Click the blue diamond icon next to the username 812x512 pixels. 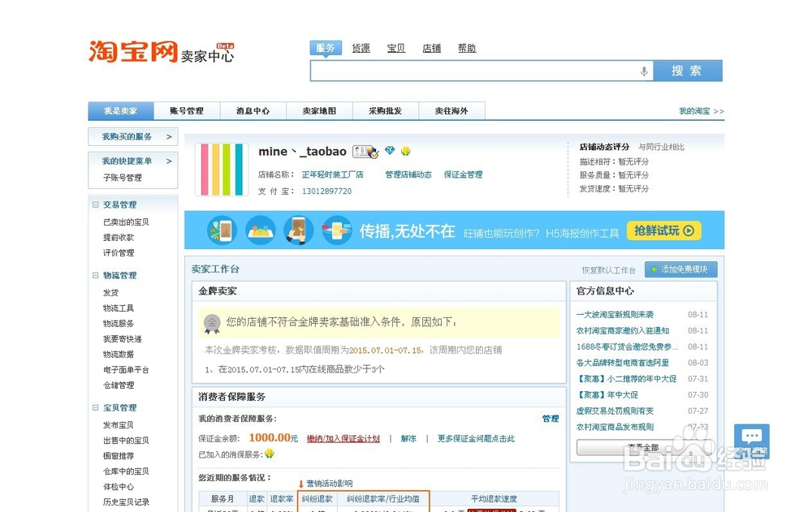click(x=390, y=150)
